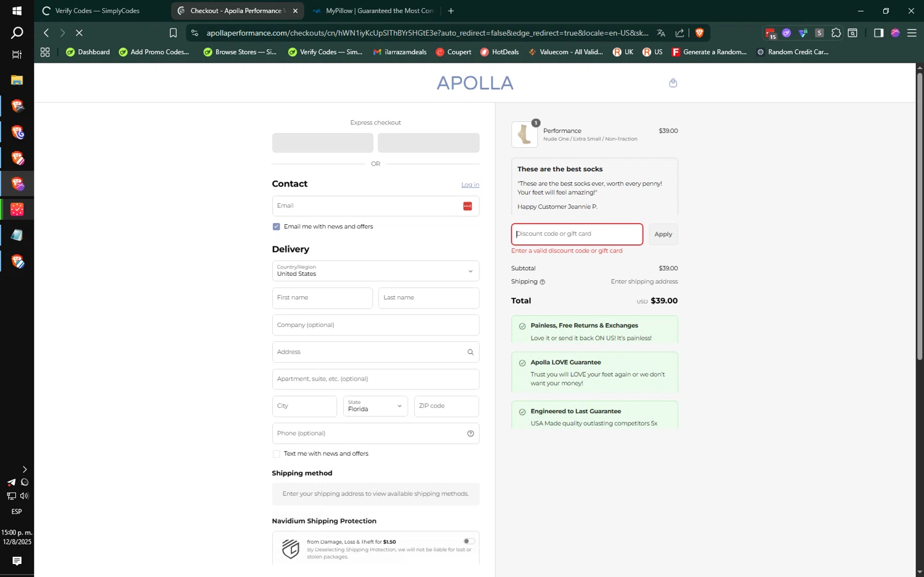Open HotDeals bookmark
The image size is (924, 577).
500,52
